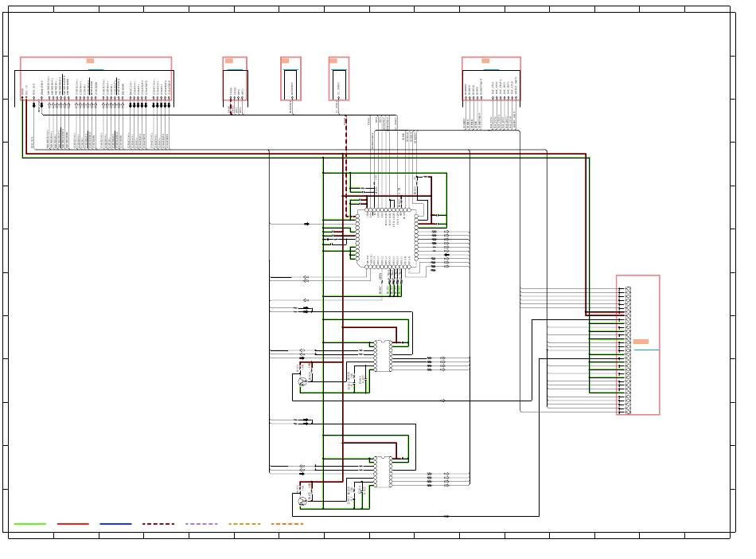This screenshot has width=756, height=559.
Task: Select the tall connector with X-marked pins
Action: coord(638,345)
